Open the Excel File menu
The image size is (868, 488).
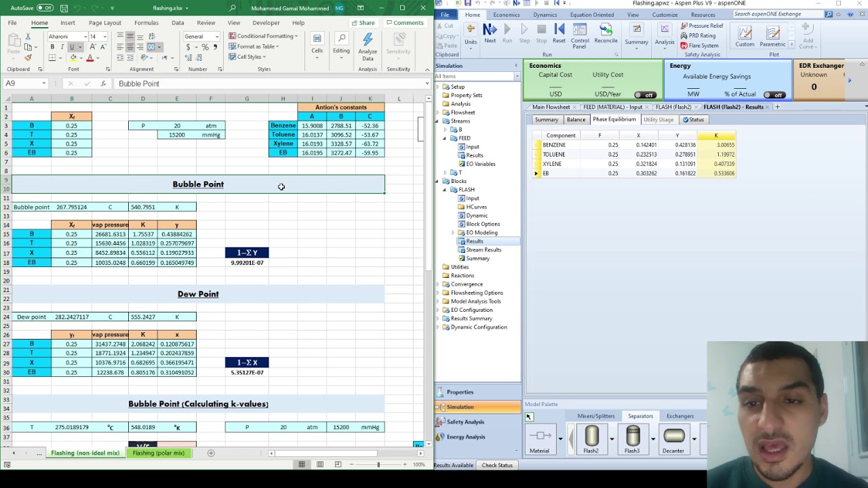12,23
